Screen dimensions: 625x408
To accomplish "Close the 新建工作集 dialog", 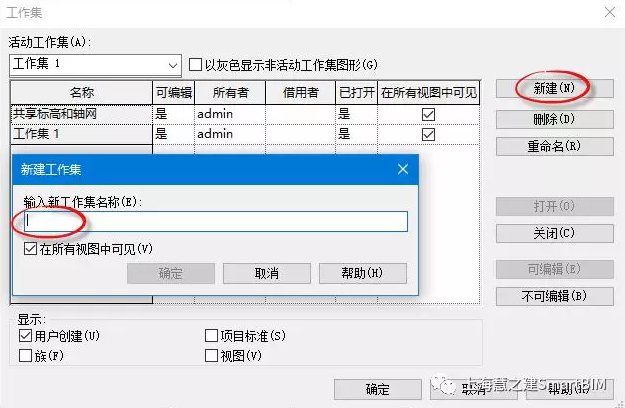I will (x=403, y=169).
